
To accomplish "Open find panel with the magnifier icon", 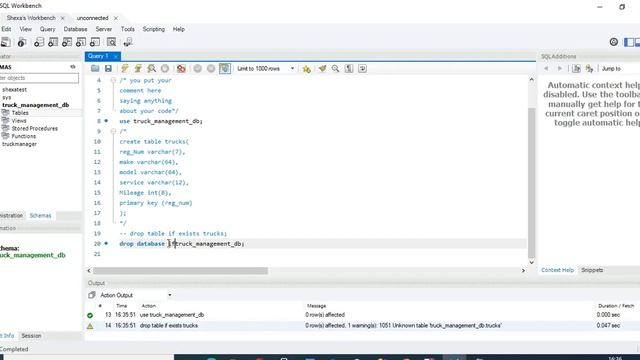I will tap(336, 69).
